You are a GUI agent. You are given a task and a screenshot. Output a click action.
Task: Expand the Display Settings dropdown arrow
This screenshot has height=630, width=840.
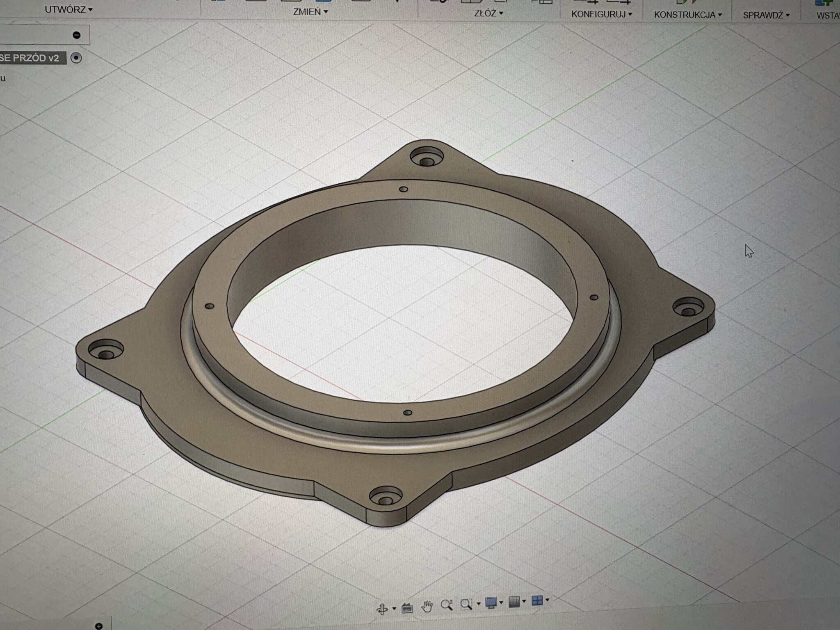click(501, 603)
